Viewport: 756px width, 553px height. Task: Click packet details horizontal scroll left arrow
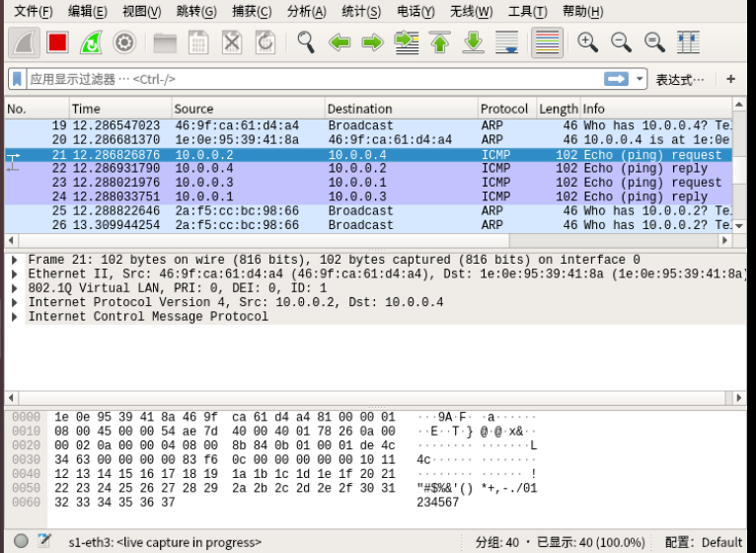tap(11, 398)
